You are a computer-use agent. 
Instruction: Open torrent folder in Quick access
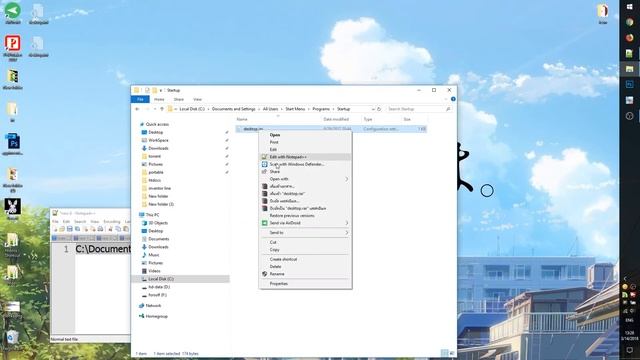coord(154,156)
